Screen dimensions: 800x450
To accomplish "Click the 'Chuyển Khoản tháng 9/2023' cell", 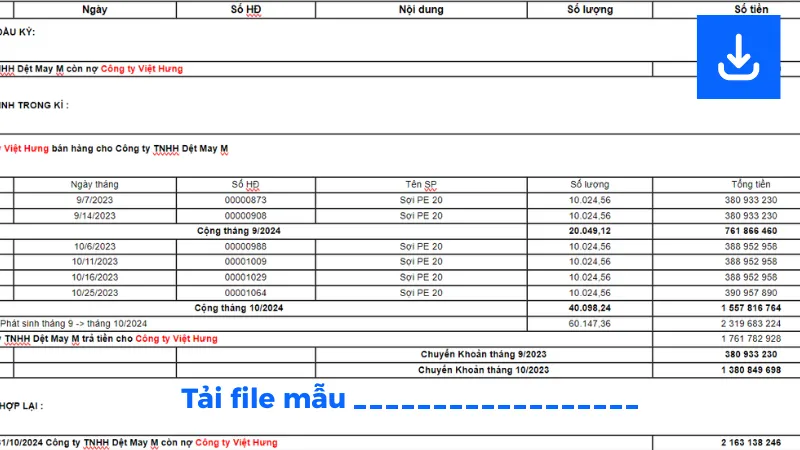I will coord(483,354).
